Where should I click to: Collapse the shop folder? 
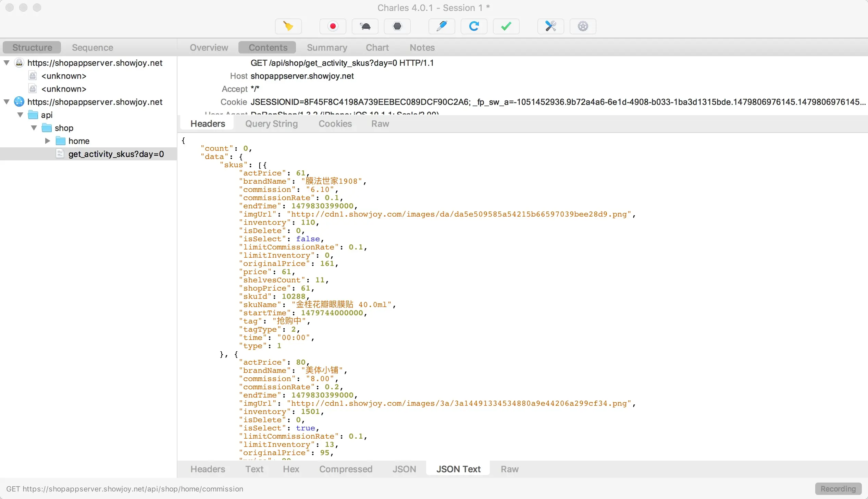[34, 128]
